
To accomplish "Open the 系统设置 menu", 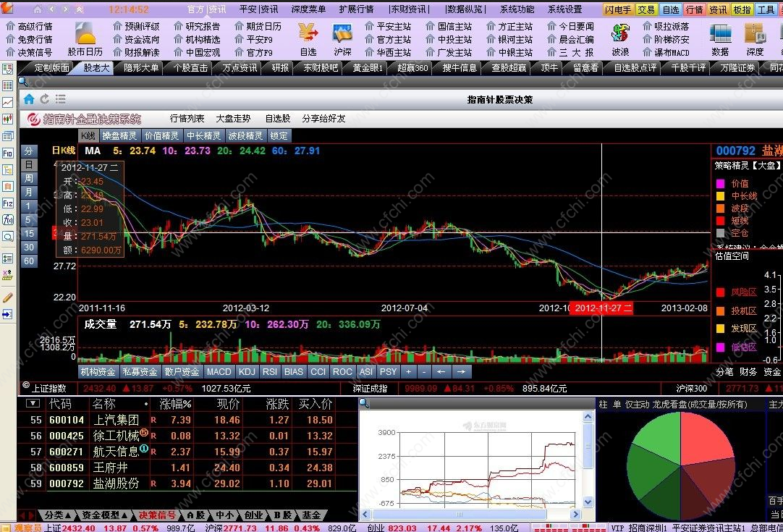I will [564, 9].
